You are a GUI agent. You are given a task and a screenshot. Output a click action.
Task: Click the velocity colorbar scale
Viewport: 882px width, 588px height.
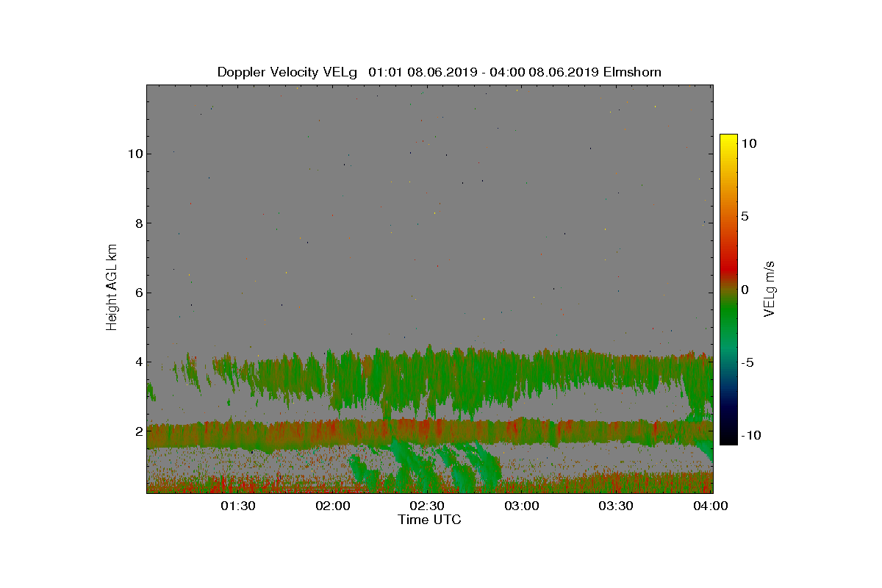[x=728, y=290]
